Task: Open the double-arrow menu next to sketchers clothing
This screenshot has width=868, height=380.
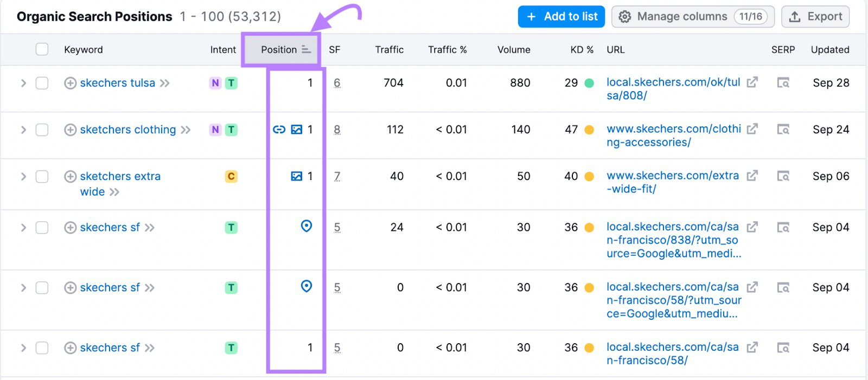Action: click(x=186, y=130)
